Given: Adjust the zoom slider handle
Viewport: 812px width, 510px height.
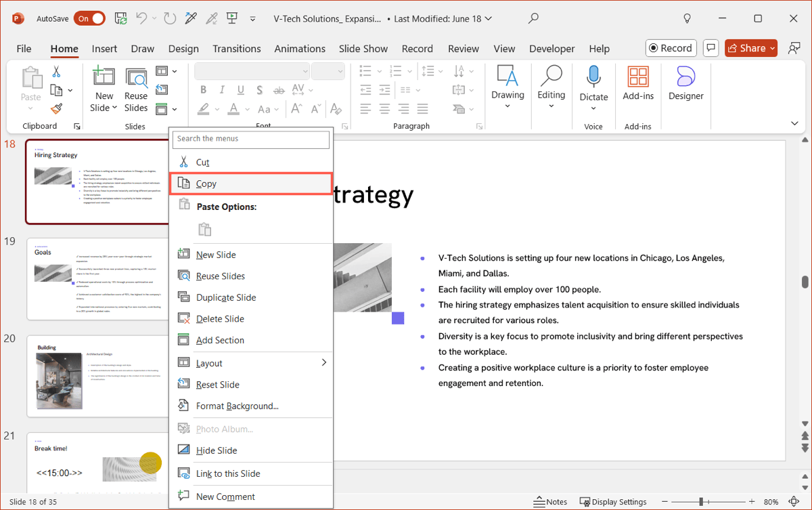Looking at the screenshot, I should click(701, 502).
